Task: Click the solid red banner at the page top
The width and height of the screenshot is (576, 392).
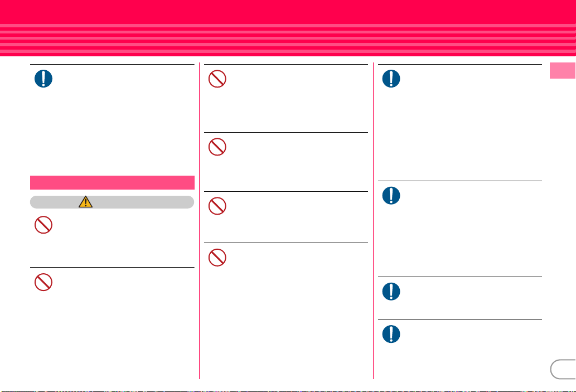Action: pyautogui.click(x=288, y=12)
